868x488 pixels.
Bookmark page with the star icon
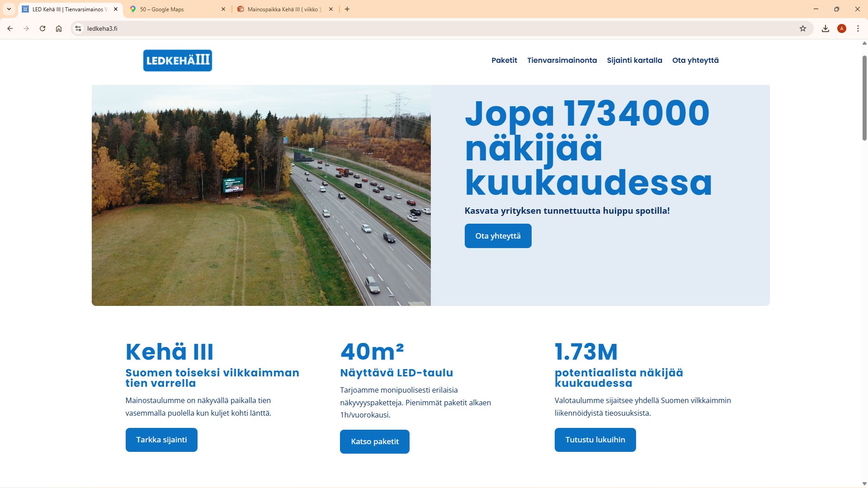point(803,28)
